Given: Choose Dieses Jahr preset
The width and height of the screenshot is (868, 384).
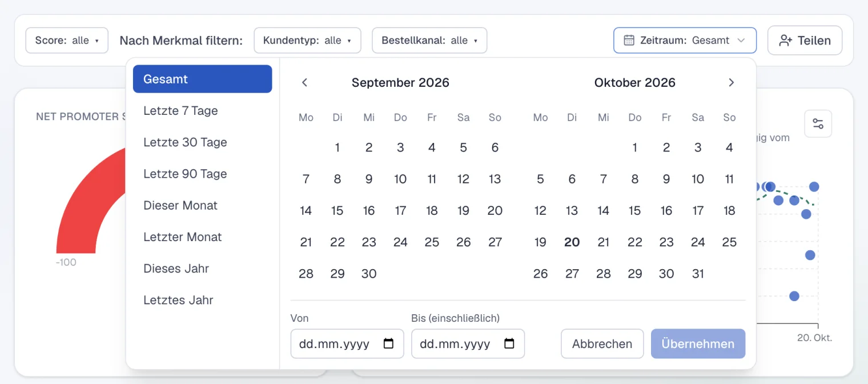Looking at the screenshot, I should point(202,269).
